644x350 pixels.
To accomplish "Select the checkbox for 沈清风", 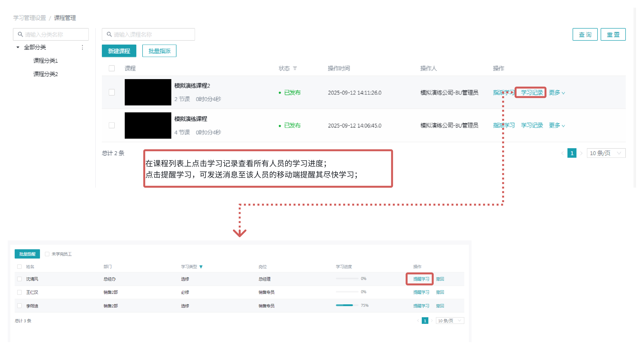I will (x=19, y=279).
